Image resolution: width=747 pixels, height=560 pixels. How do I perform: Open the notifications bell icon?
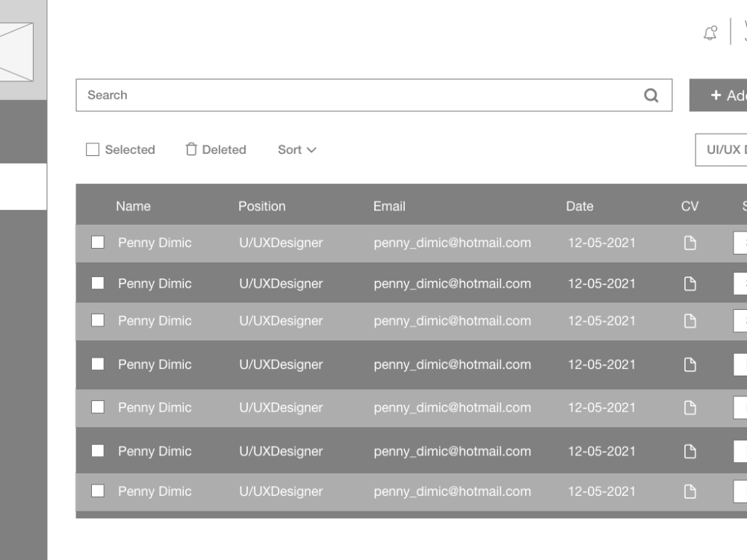click(x=710, y=33)
